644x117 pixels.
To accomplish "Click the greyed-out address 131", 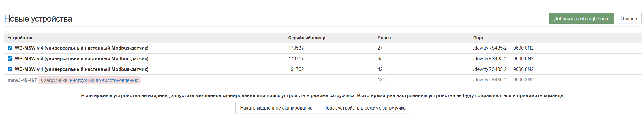I will click(381, 80).
